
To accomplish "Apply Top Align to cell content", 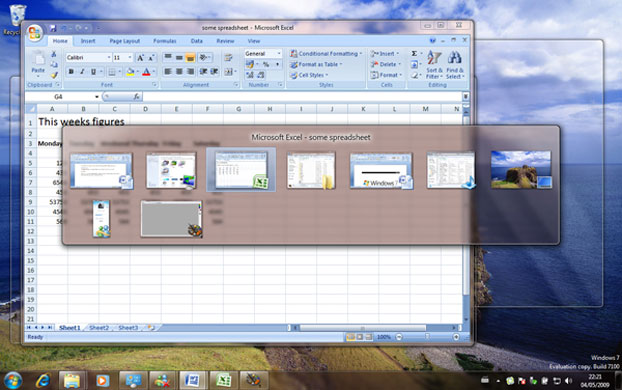I will tap(168, 58).
